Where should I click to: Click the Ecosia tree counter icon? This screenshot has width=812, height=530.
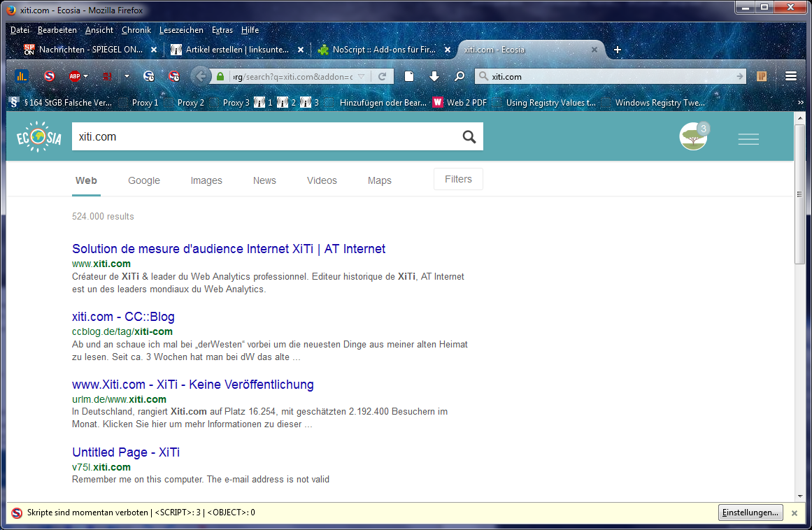[694, 137]
